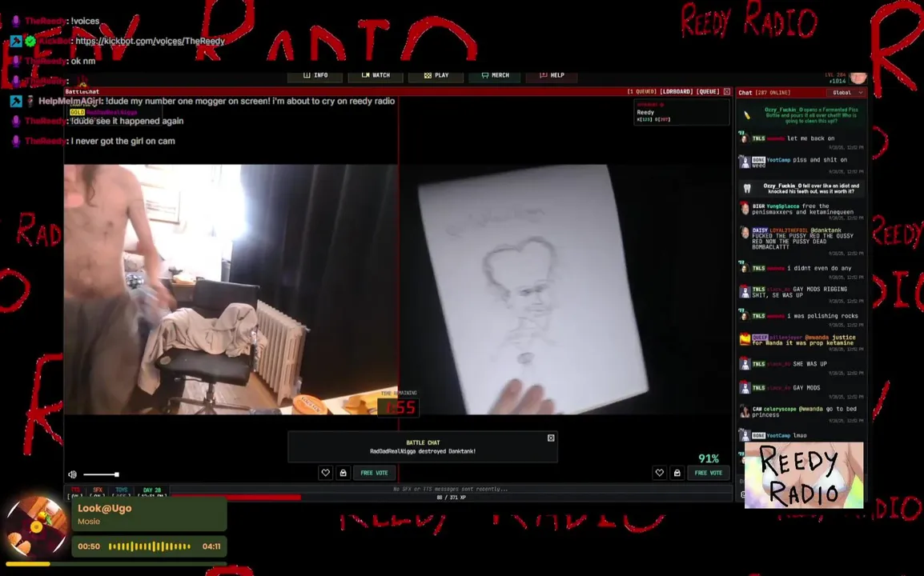
Task: Click YungSplacca username in chat
Action: [x=782, y=206]
